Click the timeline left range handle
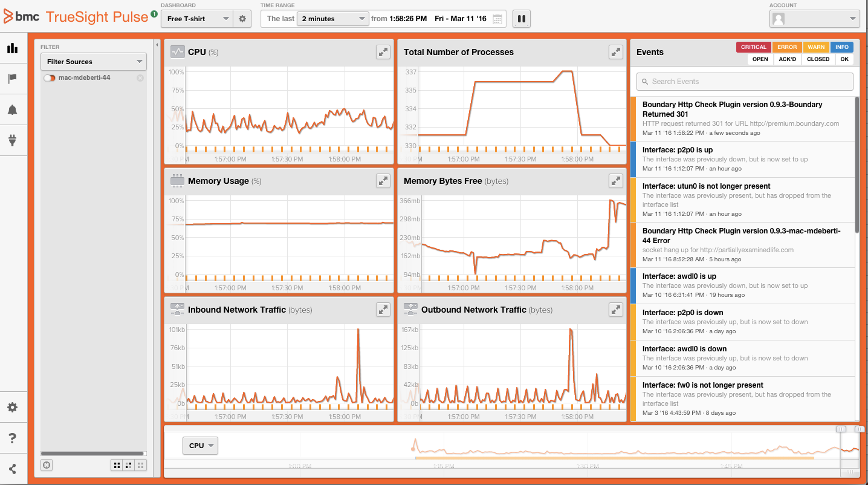The height and width of the screenshot is (485, 868). click(841, 429)
